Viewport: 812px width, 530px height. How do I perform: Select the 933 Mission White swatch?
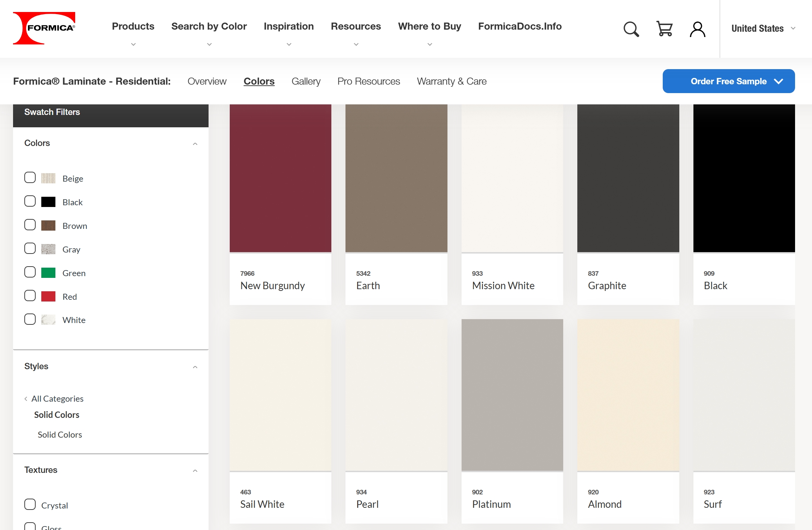click(512, 178)
